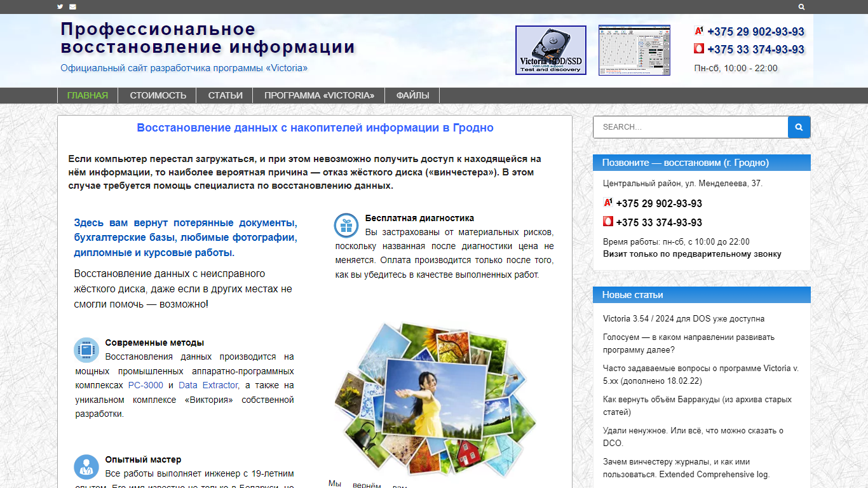
Task: Click the site title Профессиональное восстановление информации
Action: pos(208,38)
